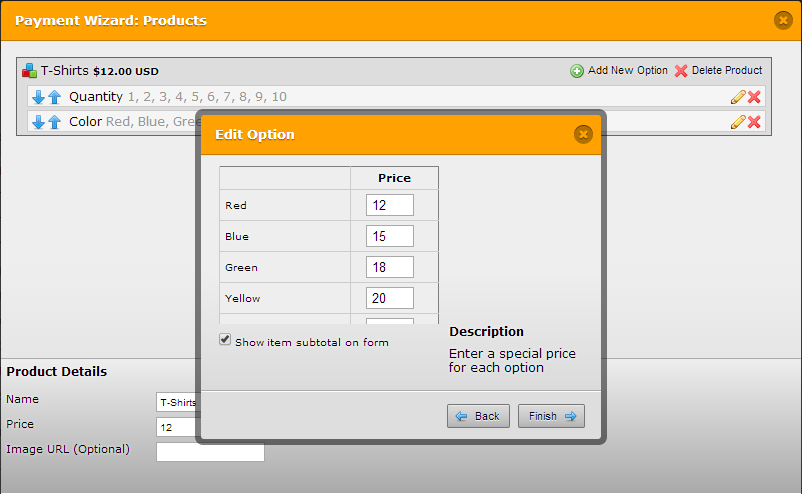Go Back in Edit Option dialog

(478, 416)
